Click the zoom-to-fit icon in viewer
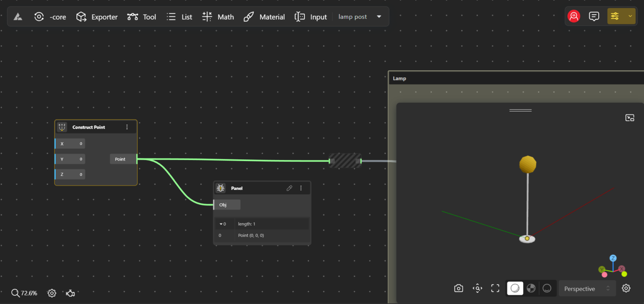Screen dimensions: 644x304 coord(477,288)
